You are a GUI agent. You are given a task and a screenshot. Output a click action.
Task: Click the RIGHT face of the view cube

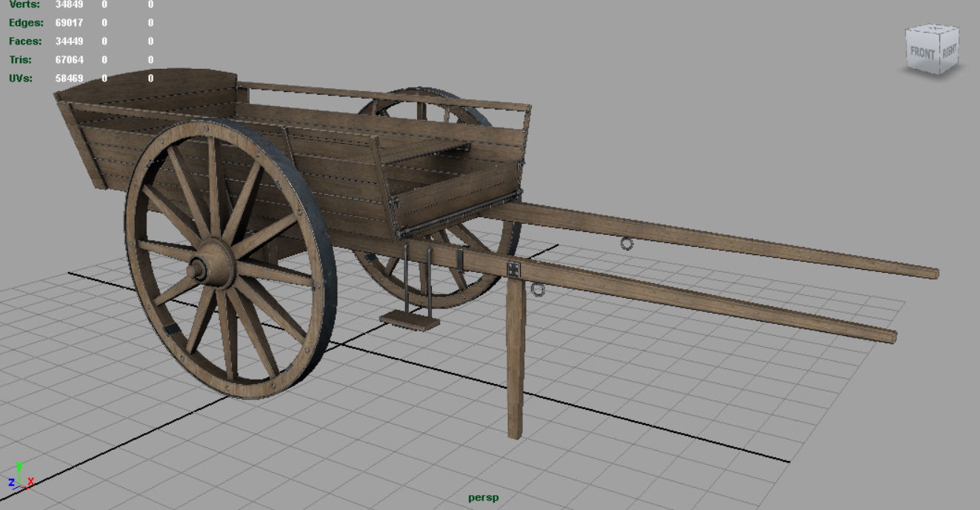tap(949, 50)
